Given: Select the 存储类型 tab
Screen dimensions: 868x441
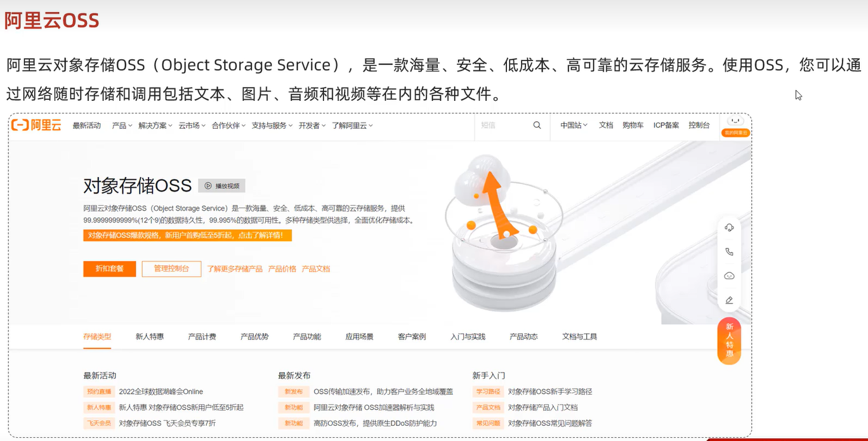Looking at the screenshot, I should coord(97,337).
